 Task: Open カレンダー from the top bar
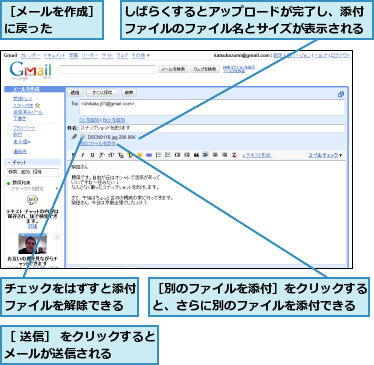tap(31, 55)
